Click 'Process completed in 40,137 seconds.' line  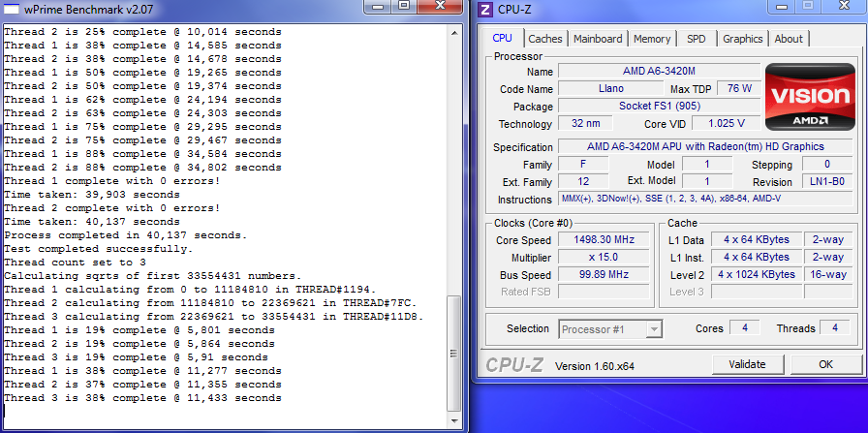126,235
